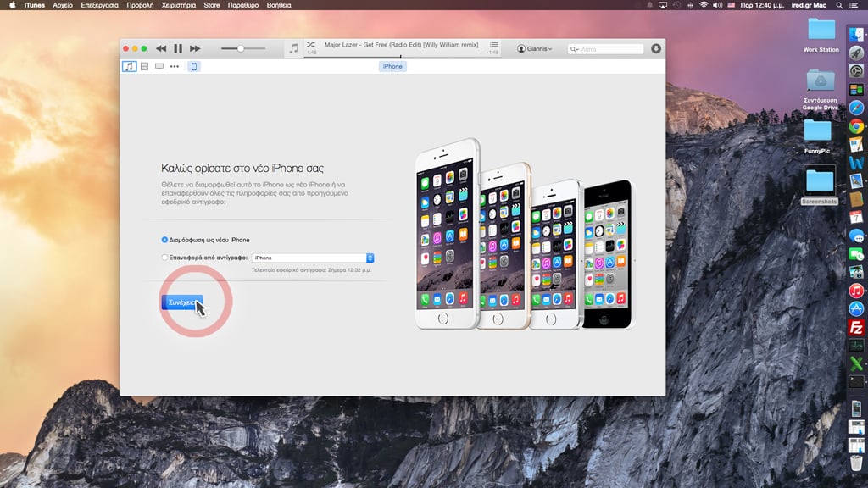Image resolution: width=868 pixels, height=488 pixels.
Task: Click the downloads arrow icon
Action: pos(655,49)
